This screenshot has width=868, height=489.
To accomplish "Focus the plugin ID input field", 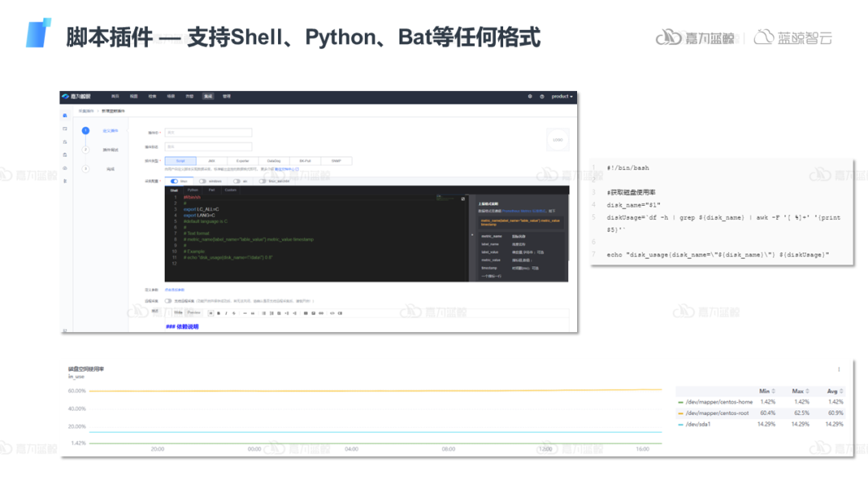I will point(208,133).
